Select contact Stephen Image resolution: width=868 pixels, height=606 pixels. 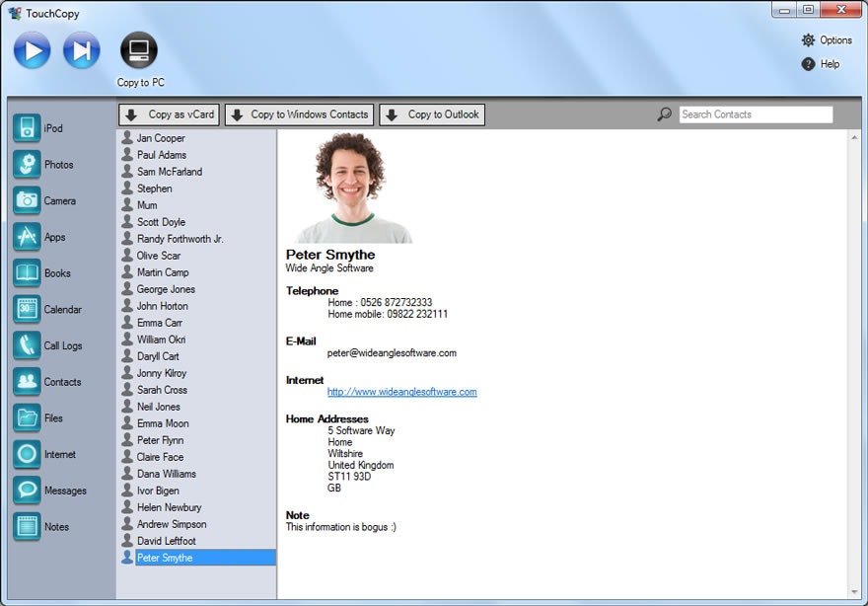155,189
